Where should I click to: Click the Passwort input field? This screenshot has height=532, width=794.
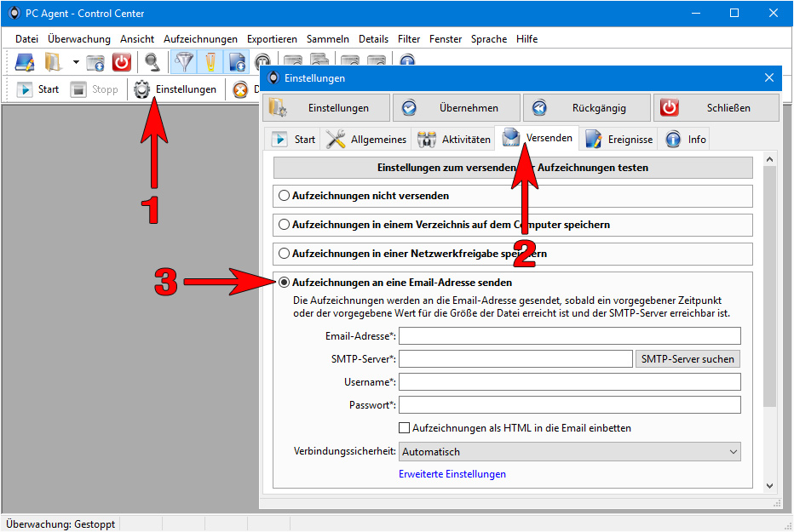570,404
